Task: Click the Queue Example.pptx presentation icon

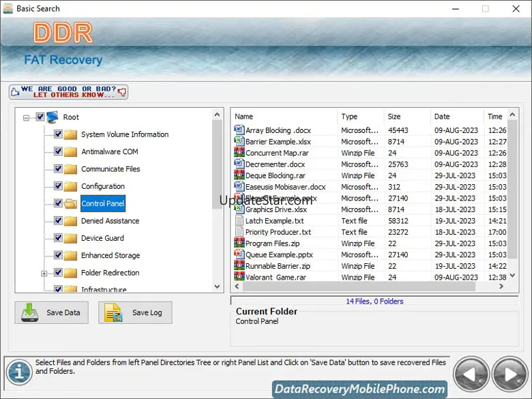Action: pyautogui.click(x=239, y=254)
